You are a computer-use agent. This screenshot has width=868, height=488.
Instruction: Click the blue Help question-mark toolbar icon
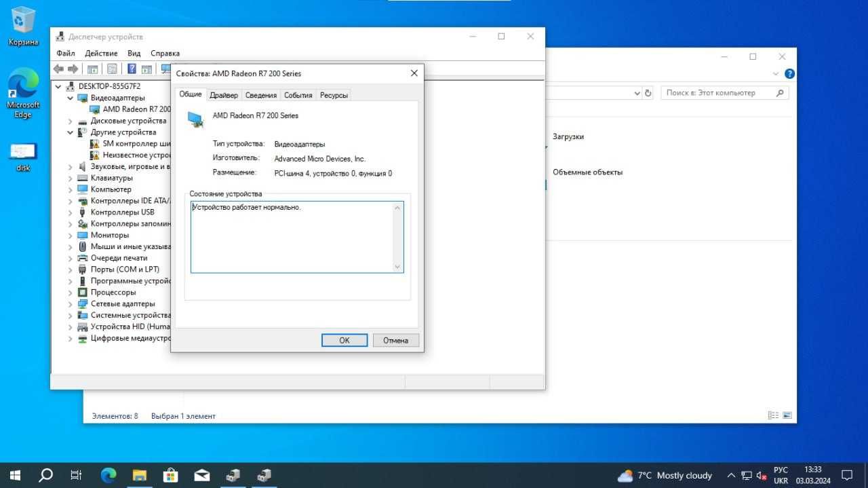point(132,69)
